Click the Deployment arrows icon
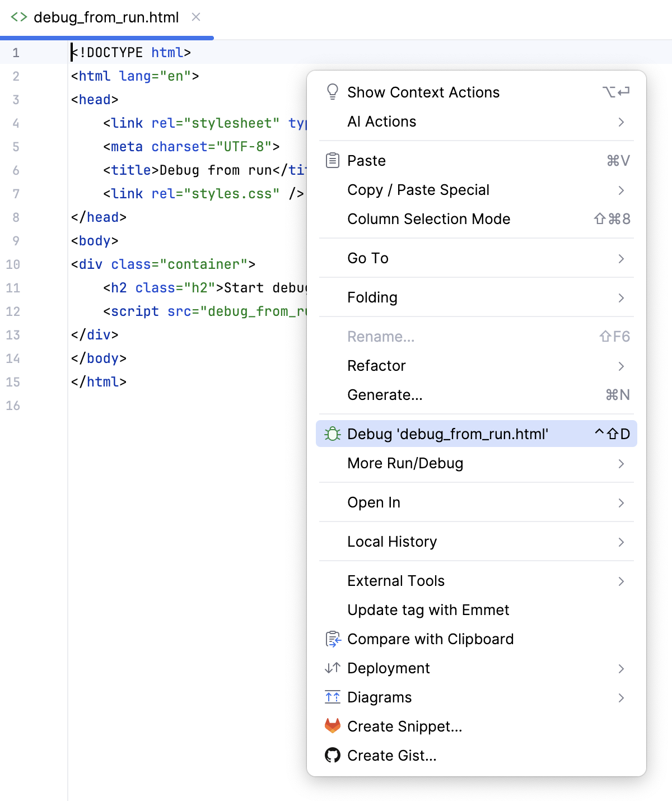This screenshot has width=672, height=801. (x=333, y=668)
